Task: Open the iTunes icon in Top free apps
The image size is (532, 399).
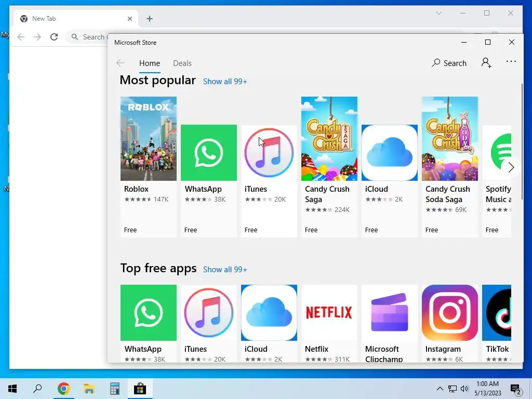Action: [x=209, y=312]
